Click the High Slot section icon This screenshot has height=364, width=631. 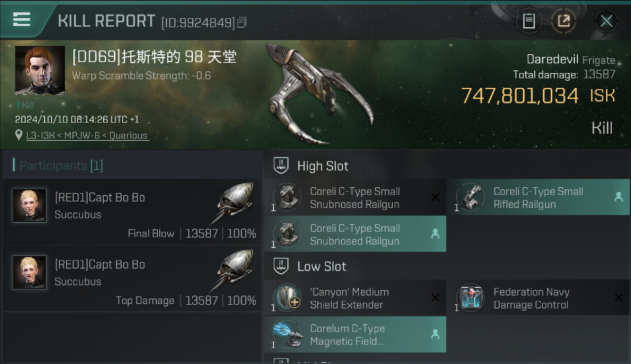281,165
